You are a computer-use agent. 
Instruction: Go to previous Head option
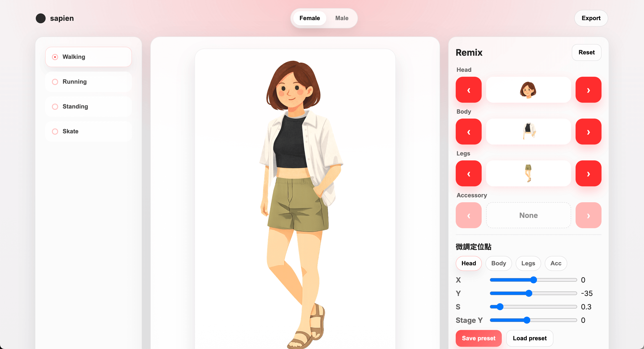[468, 90]
